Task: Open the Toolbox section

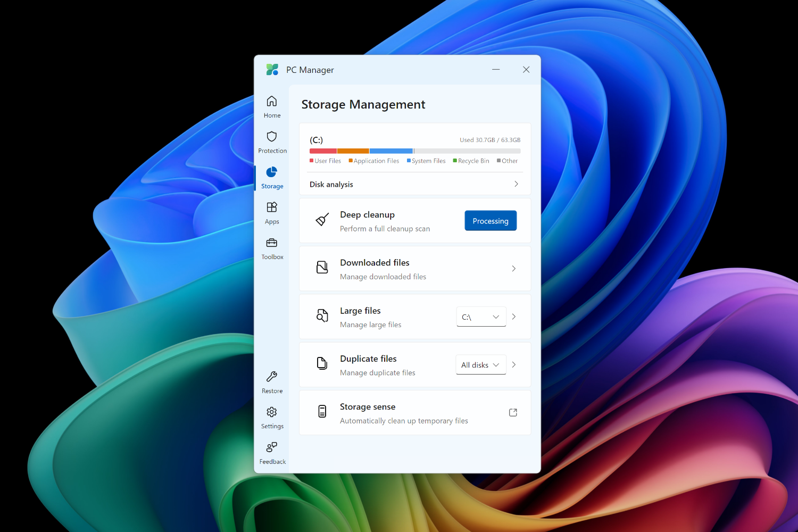Action: pyautogui.click(x=272, y=249)
